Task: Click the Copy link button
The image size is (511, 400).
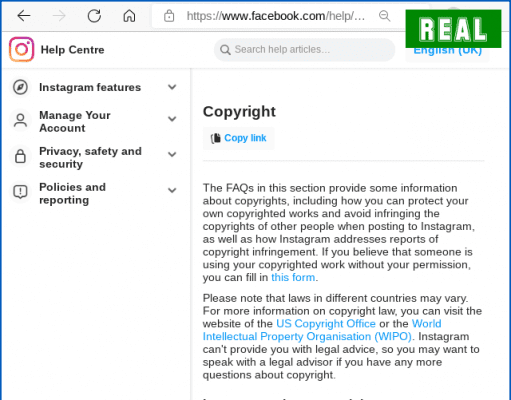Action: pos(238,138)
